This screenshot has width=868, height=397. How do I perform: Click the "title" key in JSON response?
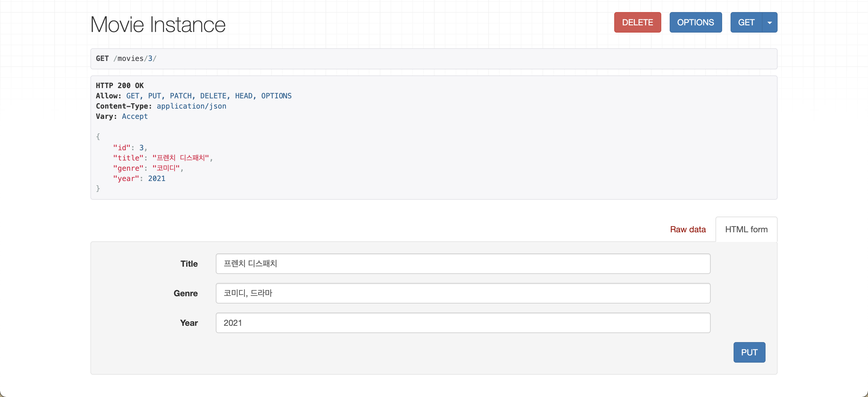pos(128,158)
